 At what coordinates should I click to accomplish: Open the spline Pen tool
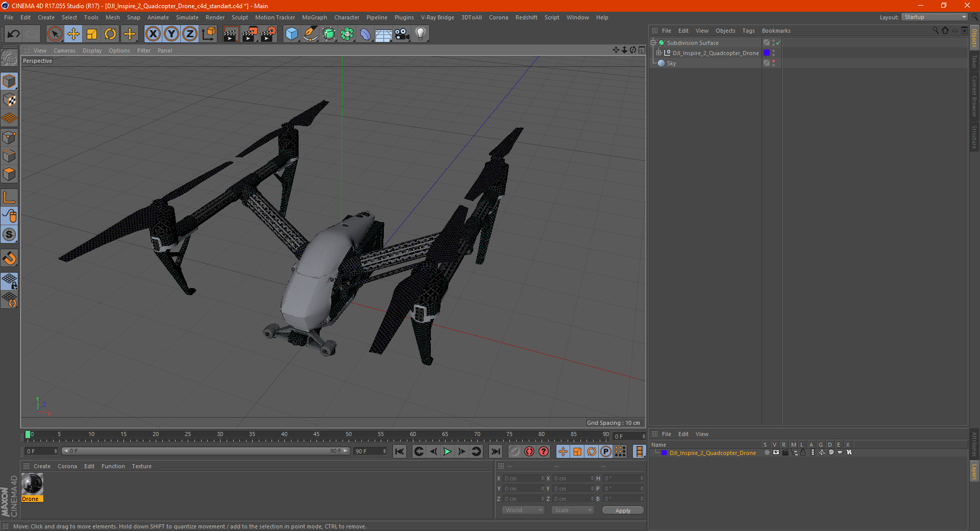click(310, 34)
